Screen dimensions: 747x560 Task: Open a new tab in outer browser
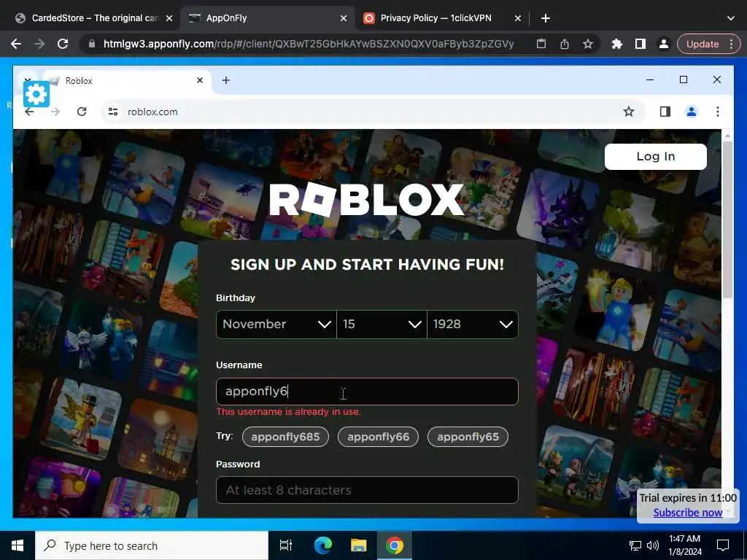point(546,18)
